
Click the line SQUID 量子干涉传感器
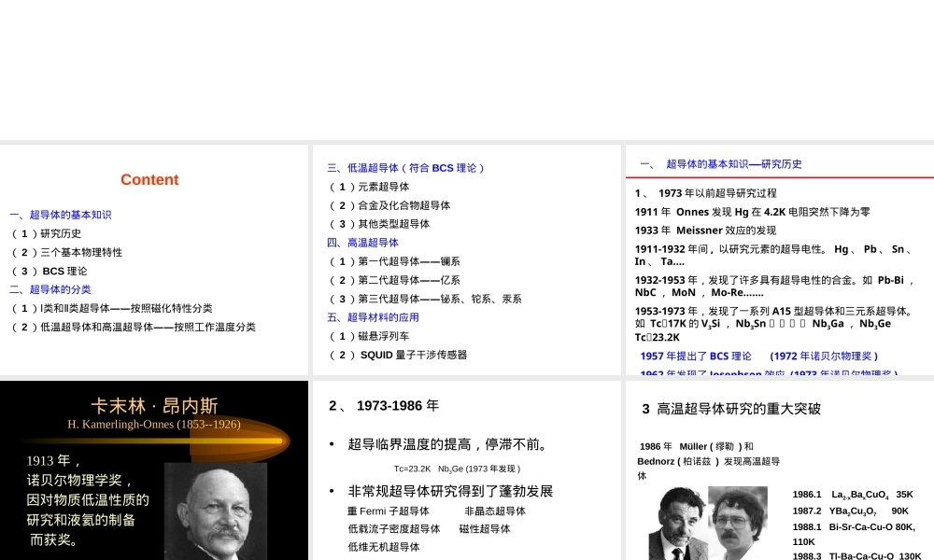[398, 356]
